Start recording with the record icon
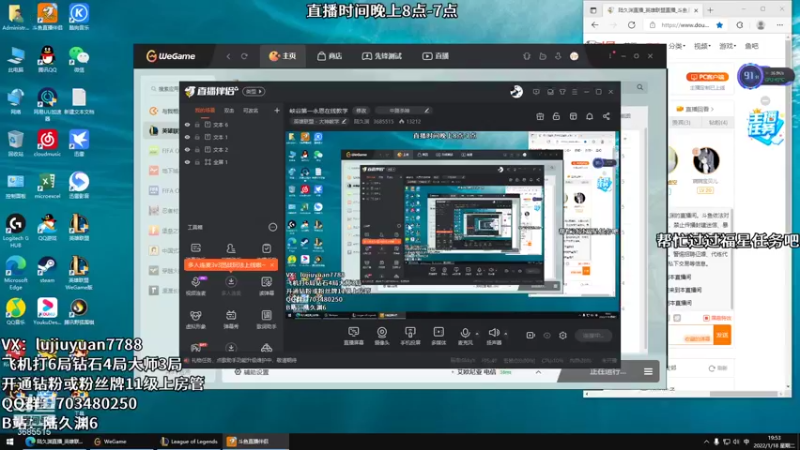This screenshot has height=450, width=800. [531, 335]
